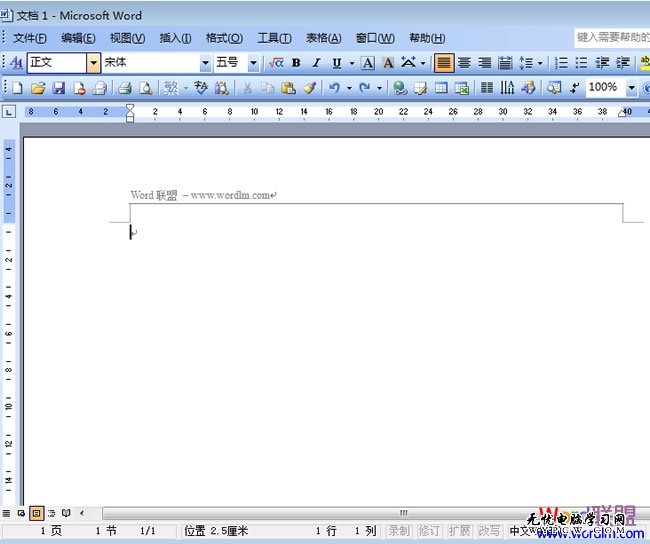Insert a table
This screenshot has width=650, height=544.
(x=441, y=88)
